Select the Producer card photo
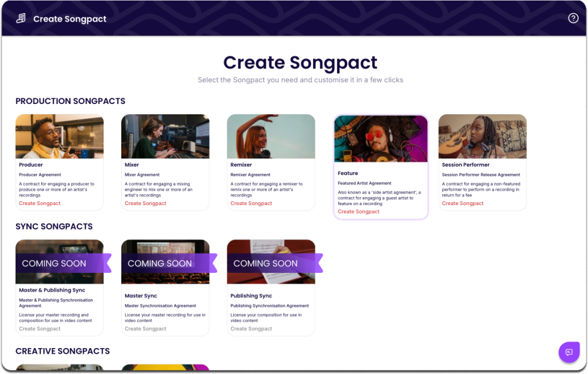The width and height of the screenshot is (588, 374). click(60, 137)
